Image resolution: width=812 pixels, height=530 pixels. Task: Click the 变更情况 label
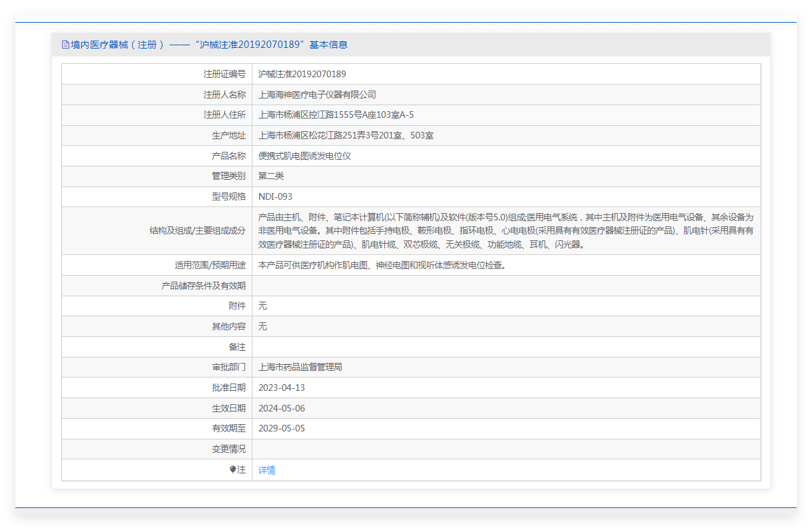(x=228, y=449)
